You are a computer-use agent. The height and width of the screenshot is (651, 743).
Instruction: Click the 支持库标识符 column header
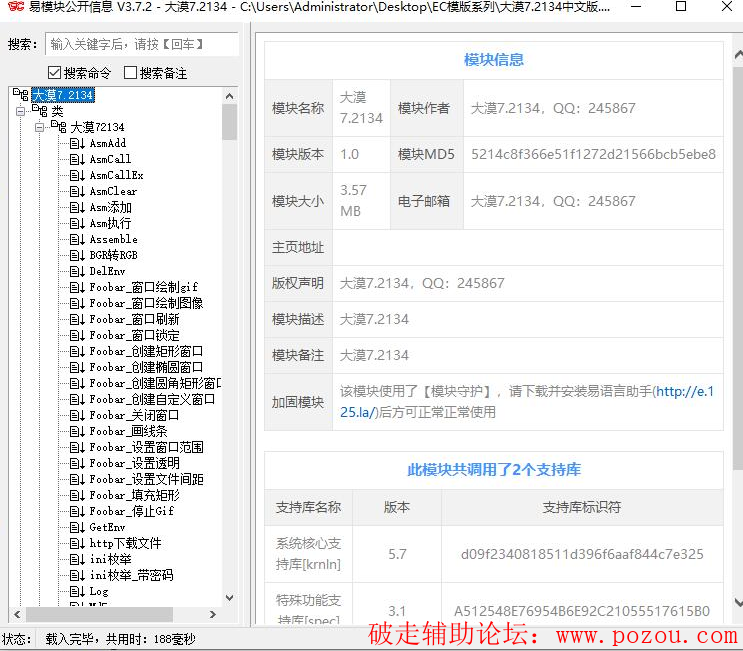click(582, 507)
